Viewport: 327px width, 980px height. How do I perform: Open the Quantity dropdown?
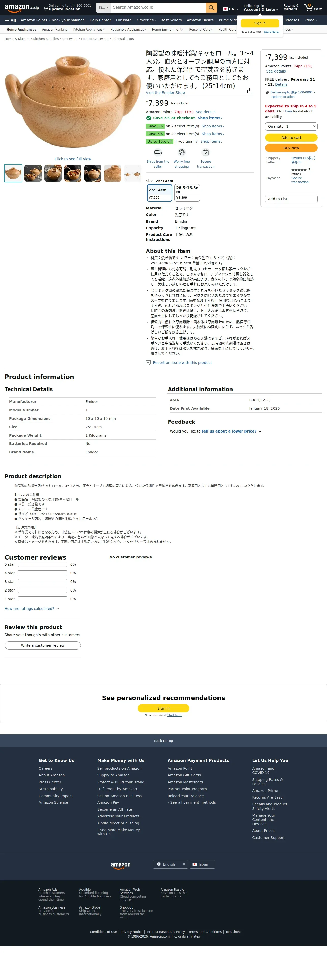pos(291,126)
